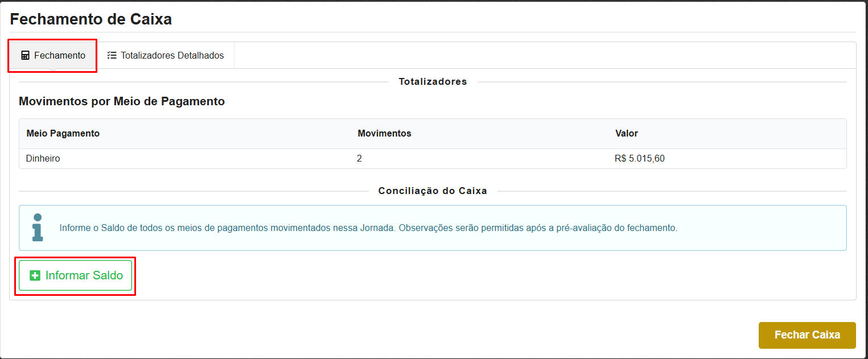868x359 pixels.
Task: Click the green plus icon on Informar Saldo
Action: click(x=34, y=275)
